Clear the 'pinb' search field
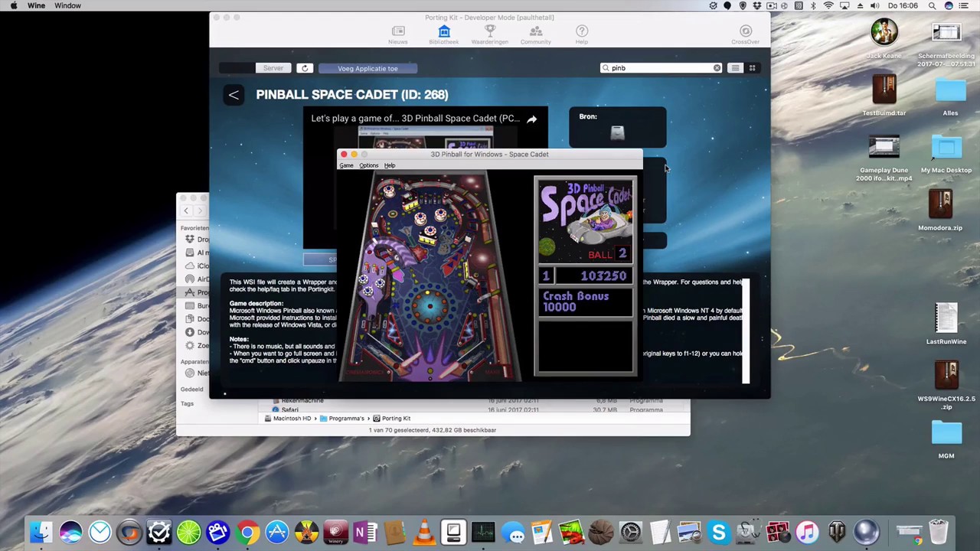Screen dimensions: 980x551 coord(717,68)
